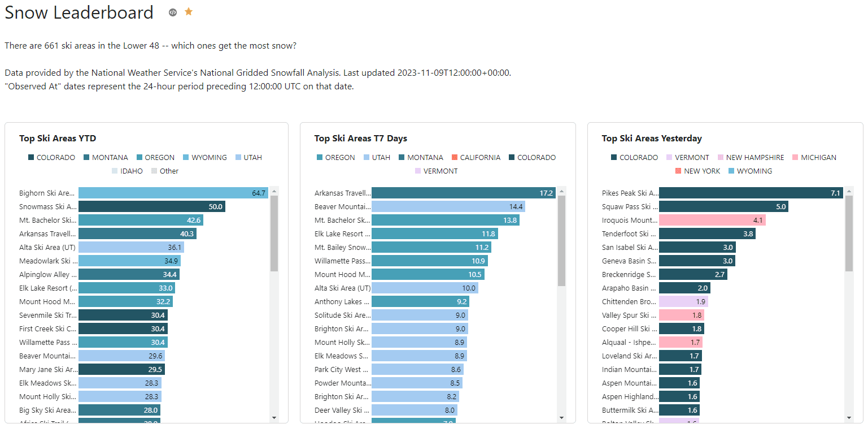The width and height of the screenshot is (868, 428).
Task: Click the Pikes Peak 7.1 bar
Action: tap(750, 193)
